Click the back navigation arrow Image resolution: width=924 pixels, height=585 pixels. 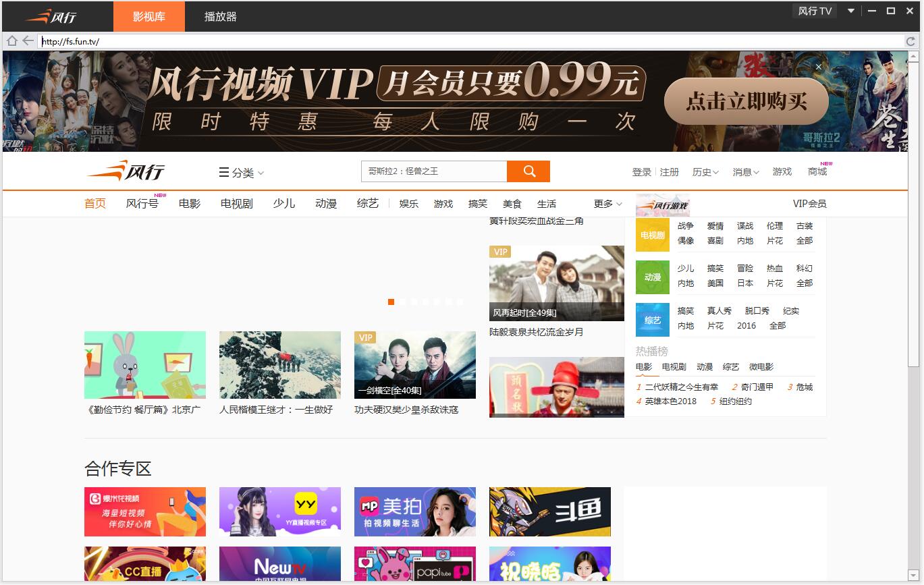click(27, 40)
